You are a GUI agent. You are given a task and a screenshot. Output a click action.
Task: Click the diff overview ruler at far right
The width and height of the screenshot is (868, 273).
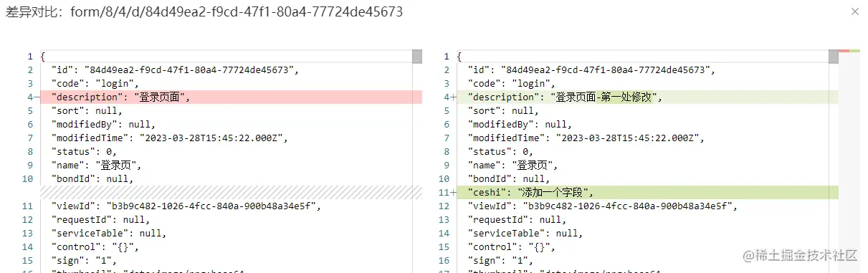pyautogui.click(x=849, y=161)
